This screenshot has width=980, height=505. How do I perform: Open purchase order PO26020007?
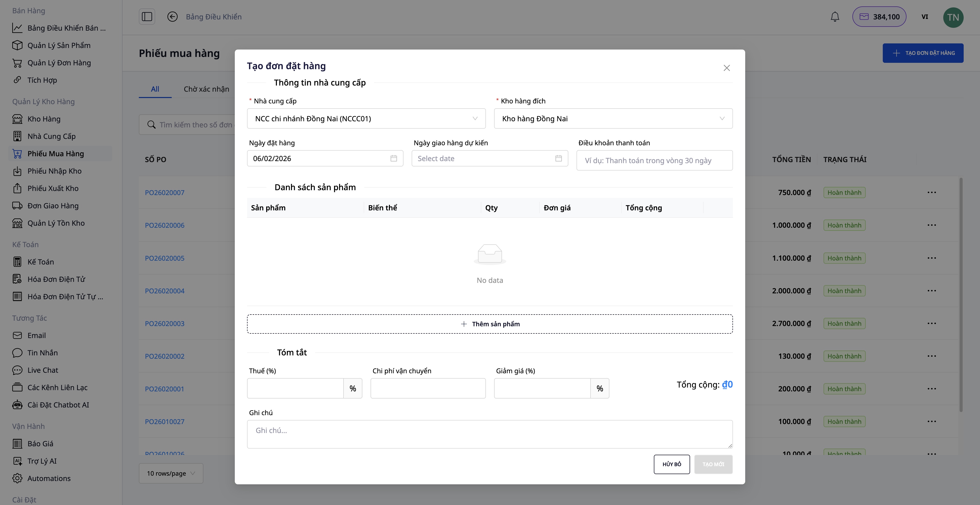(x=164, y=192)
